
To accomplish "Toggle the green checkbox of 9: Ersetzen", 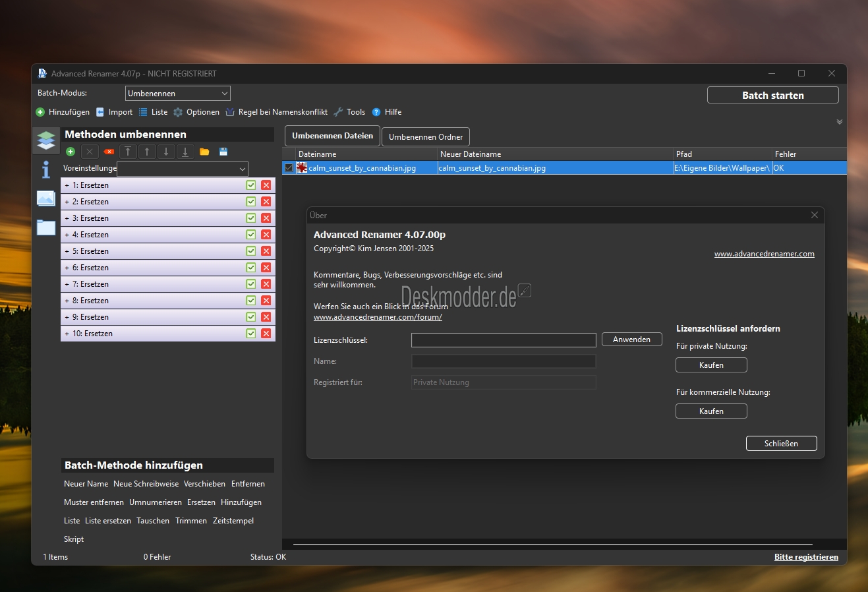I will (x=251, y=317).
